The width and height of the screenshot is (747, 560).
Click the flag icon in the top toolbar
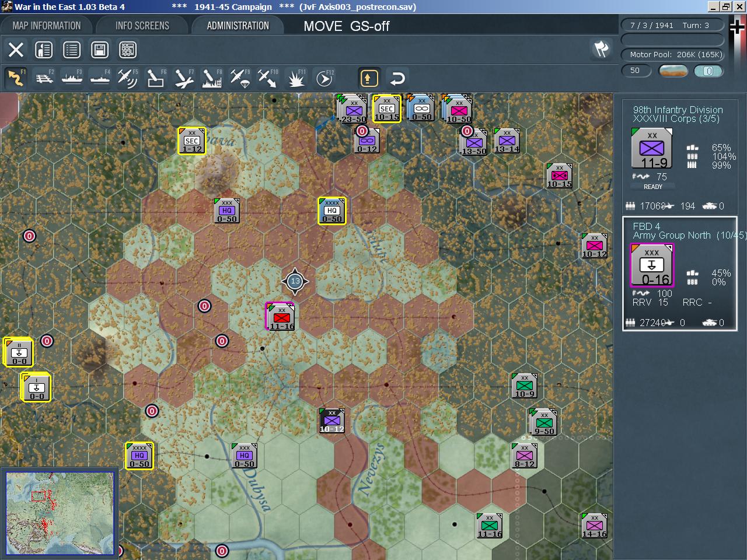tap(601, 50)
